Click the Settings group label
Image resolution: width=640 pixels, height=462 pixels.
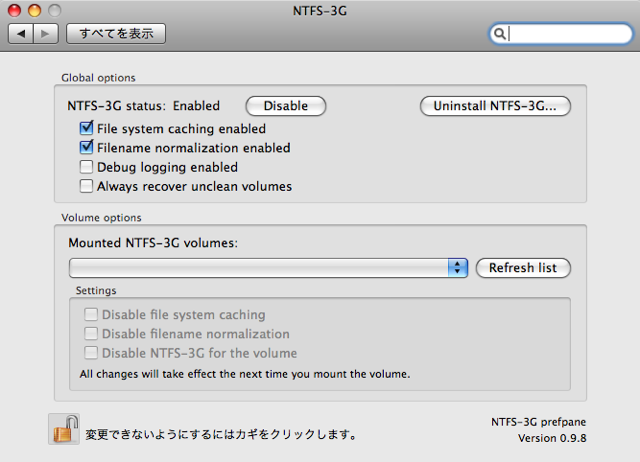tap(96, 291)
